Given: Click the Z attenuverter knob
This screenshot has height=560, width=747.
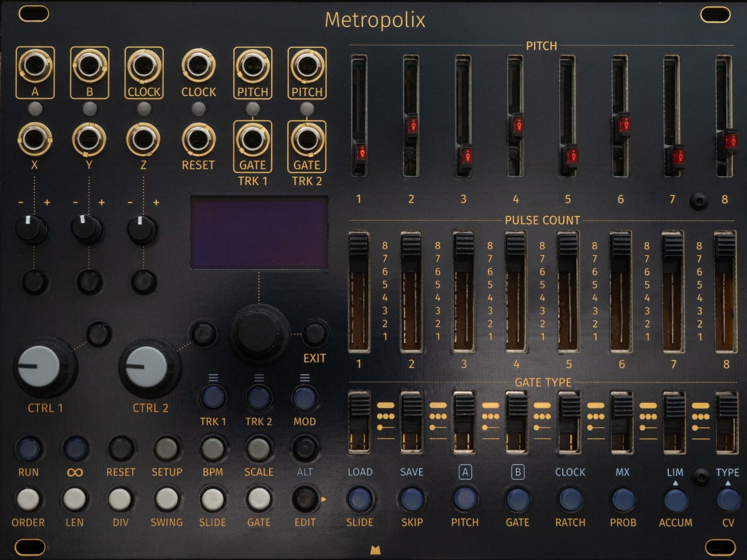Looking at the screenshot, I should coord(142,229).
